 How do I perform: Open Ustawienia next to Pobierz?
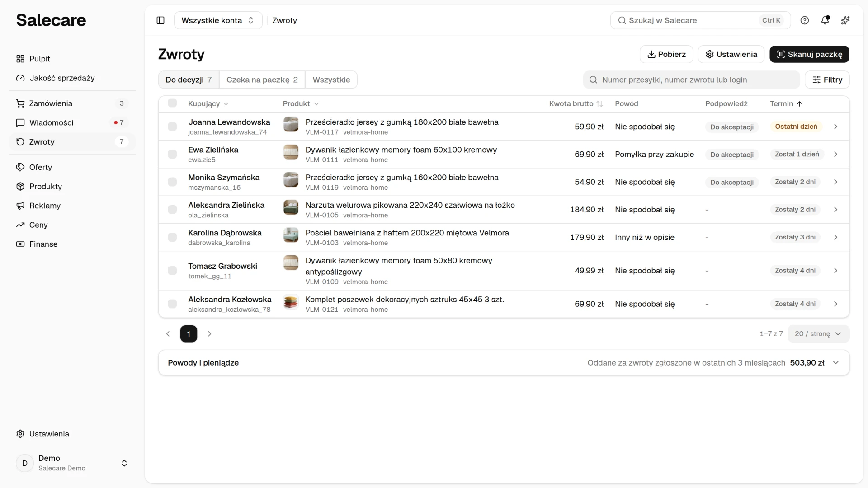click(731, 54)
